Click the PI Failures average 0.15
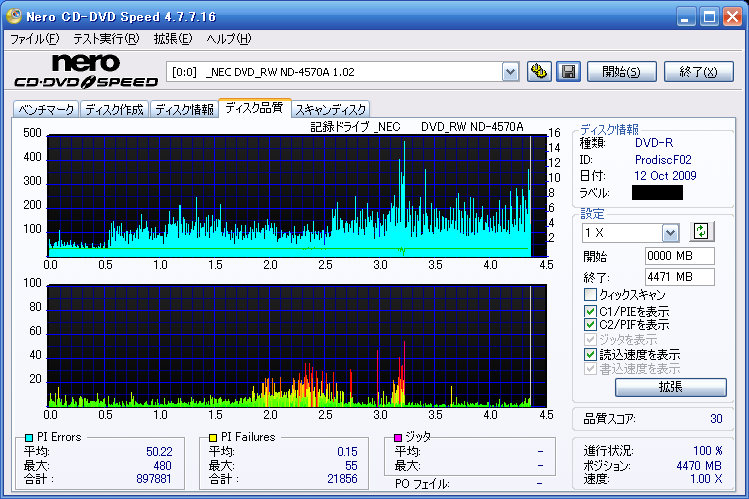This screenshot has width=749, height=499. (x=347, y=452)
